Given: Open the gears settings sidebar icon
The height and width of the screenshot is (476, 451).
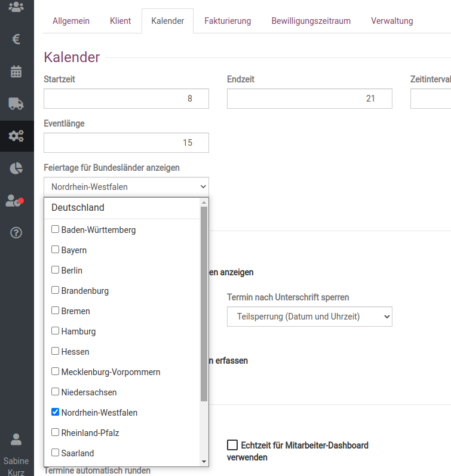Looking at the screenshot, I should point(16,136).
